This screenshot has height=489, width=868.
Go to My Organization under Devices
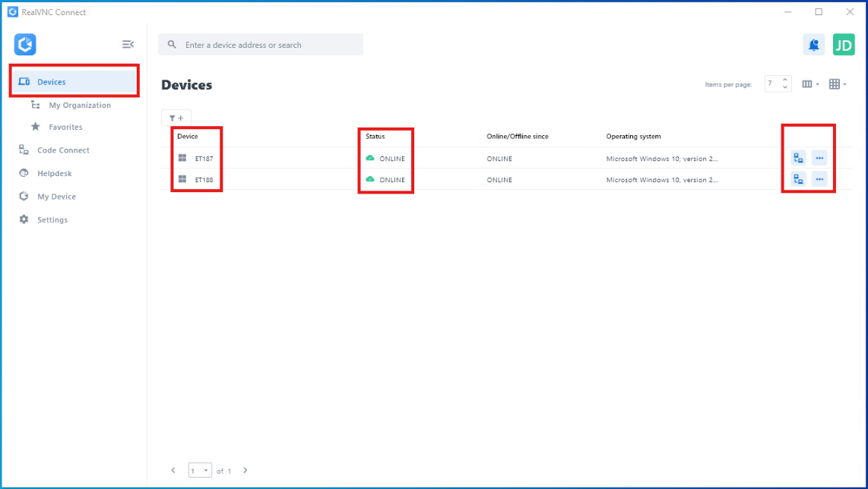(x=80, y=106)
